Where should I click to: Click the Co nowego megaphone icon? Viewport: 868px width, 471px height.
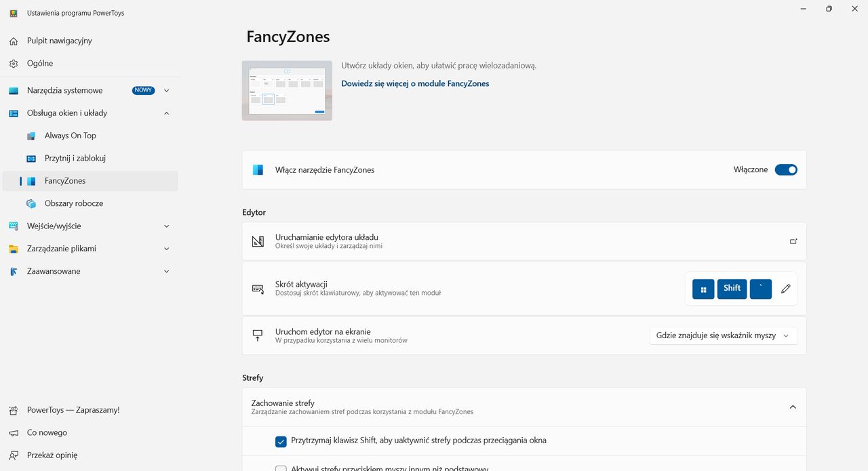pos(14,433)
